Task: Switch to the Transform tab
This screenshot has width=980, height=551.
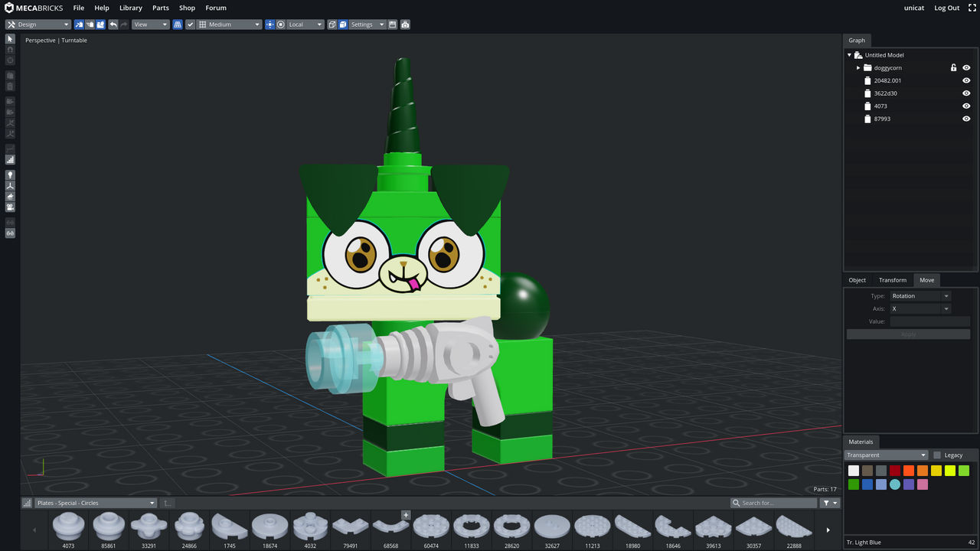Action: (x=893, y=280)
